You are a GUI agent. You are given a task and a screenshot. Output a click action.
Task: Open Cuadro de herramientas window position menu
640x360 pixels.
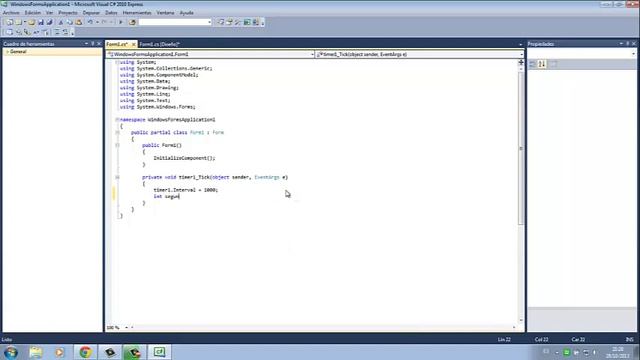[x=86, y=44]
